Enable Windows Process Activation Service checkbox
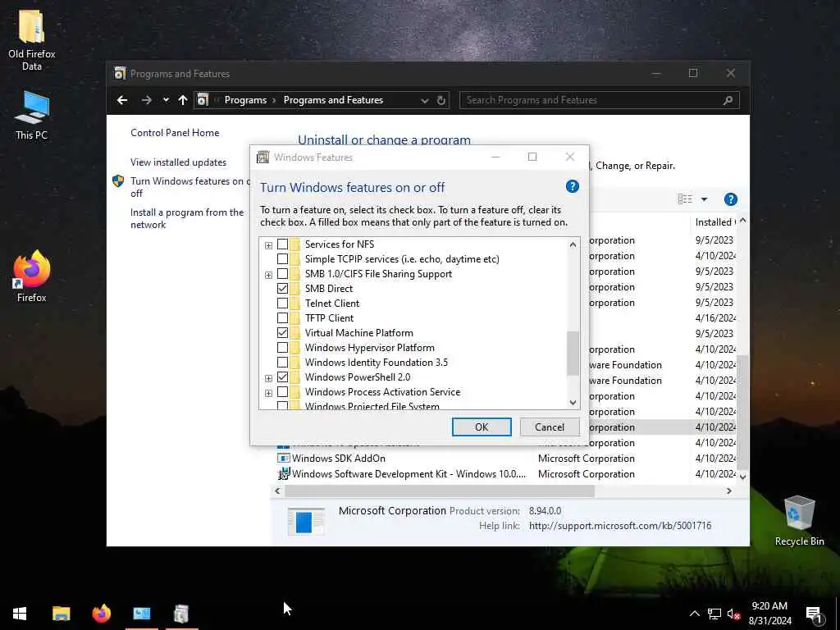Image resolution: width=840 pixels, height=630 pixels. [x=282, y=392]
